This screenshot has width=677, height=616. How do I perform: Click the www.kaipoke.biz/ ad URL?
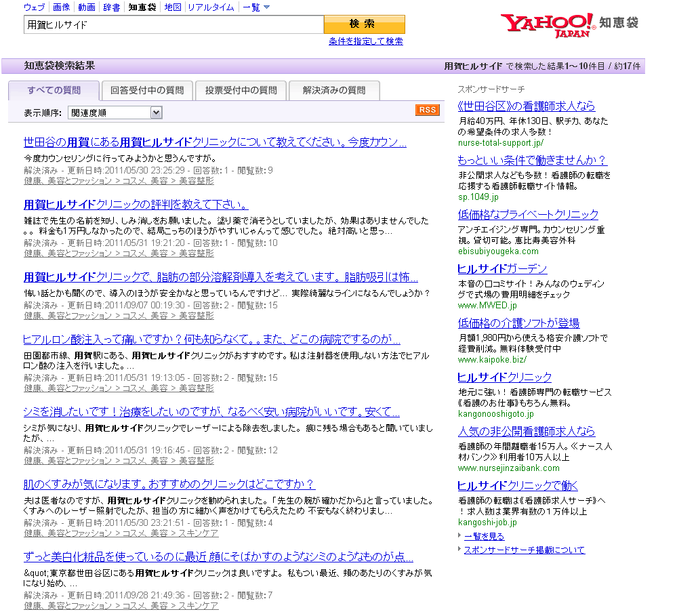pos(492,360)
